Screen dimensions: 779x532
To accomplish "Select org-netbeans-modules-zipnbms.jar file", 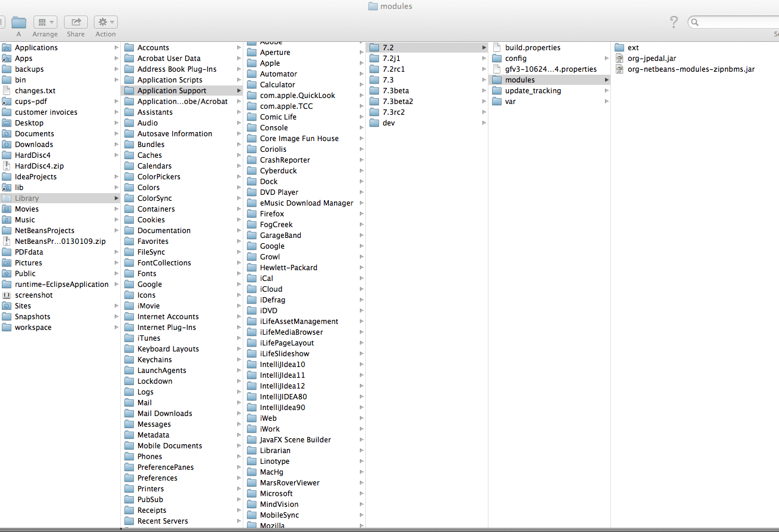I will [x=691, y=69].
